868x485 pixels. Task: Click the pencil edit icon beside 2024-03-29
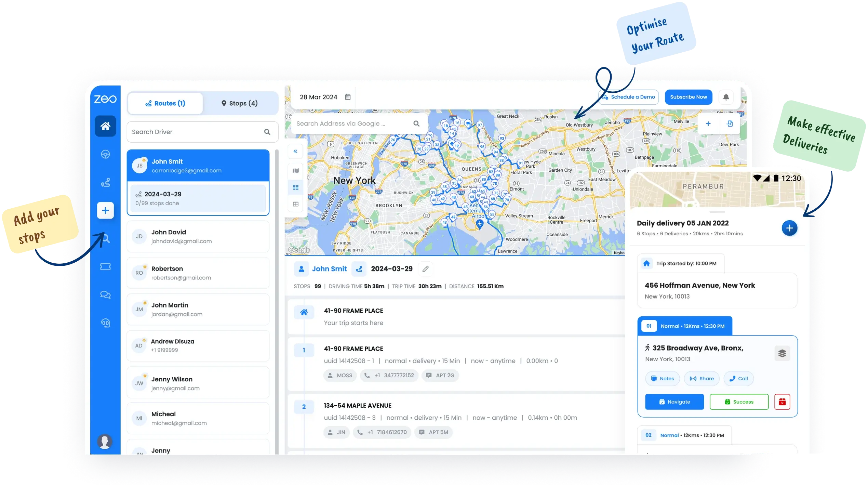pos(425,269)
